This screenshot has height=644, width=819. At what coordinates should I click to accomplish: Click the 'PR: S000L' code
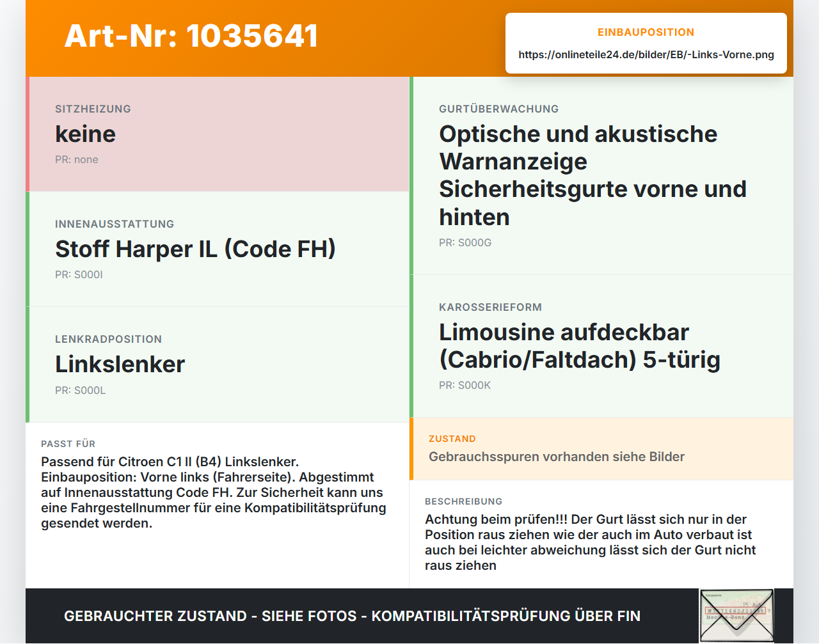click(x=80, y=390)
